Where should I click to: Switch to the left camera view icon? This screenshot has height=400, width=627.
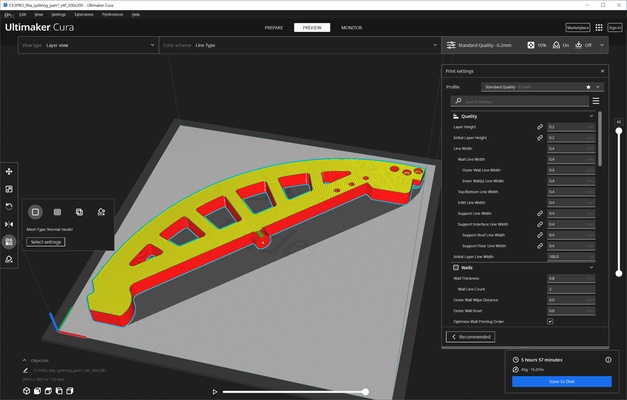point(59,391)
